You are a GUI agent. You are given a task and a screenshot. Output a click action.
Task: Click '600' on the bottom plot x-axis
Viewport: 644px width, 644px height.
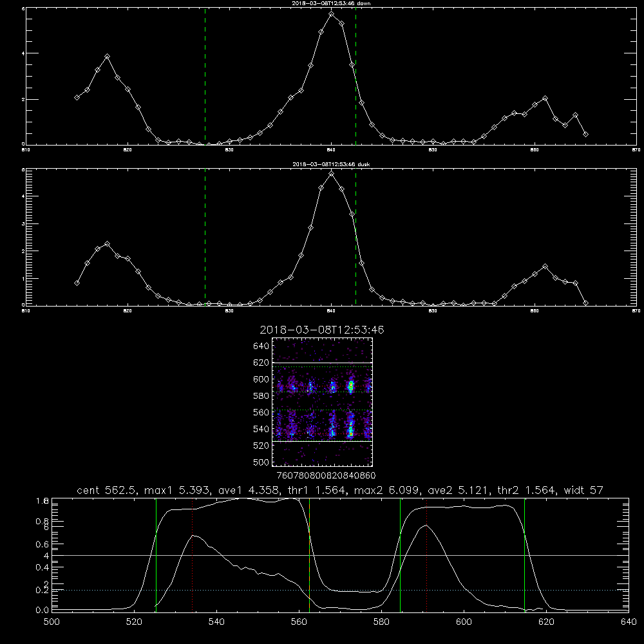click(x=464, y=622)
